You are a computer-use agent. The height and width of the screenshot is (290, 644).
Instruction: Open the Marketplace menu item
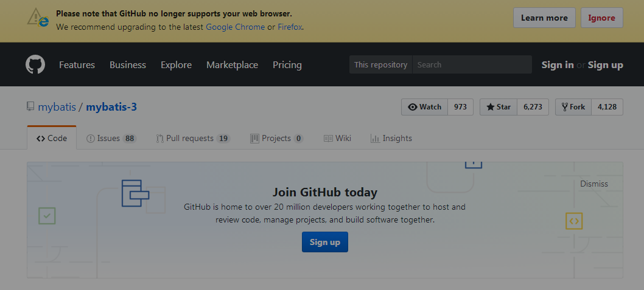[232, 64]
